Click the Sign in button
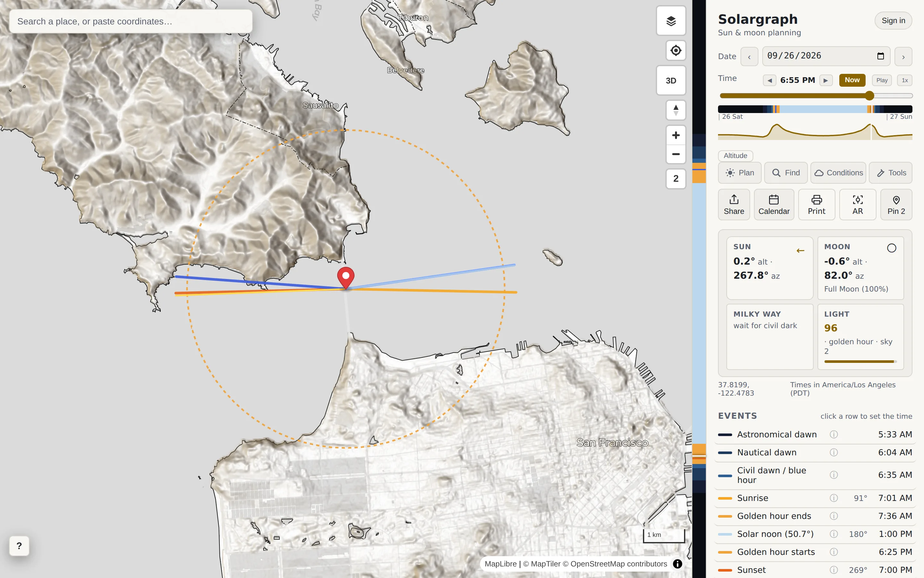Image resolution: width=924 pixels, height=578 pixels. coord(893,21)
